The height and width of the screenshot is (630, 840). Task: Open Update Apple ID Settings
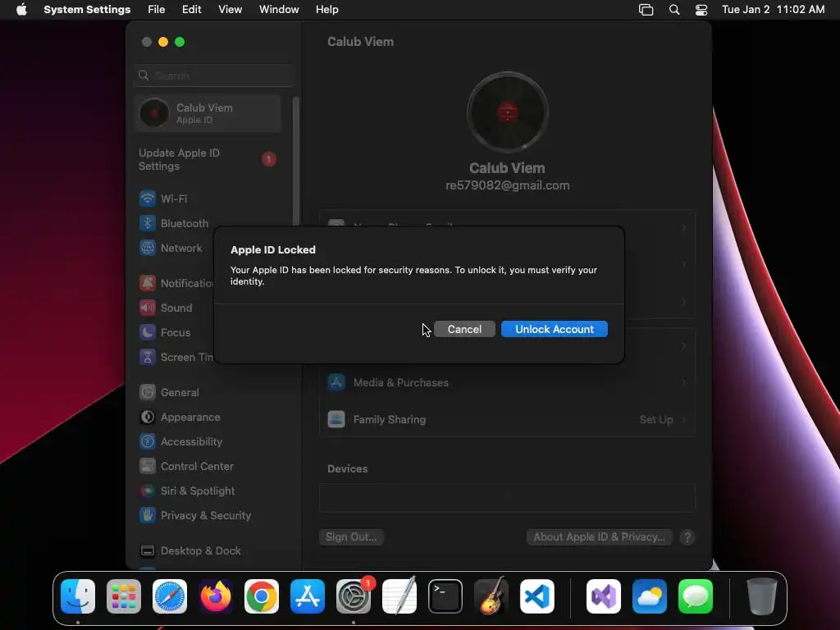[x=208, y=160]
